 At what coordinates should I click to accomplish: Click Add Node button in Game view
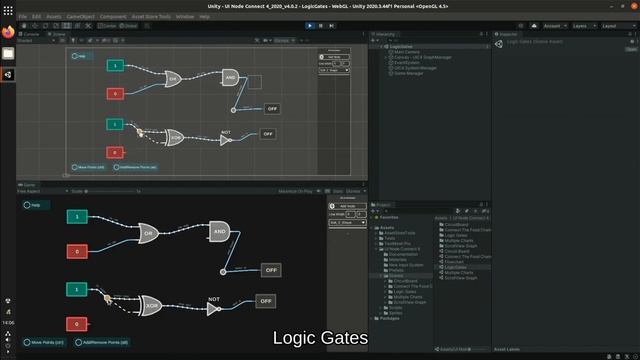click(347, 206)
